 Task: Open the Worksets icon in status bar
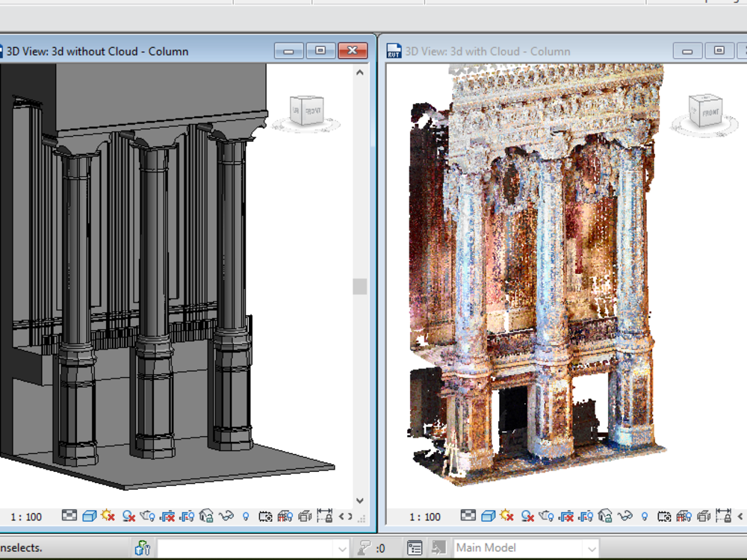(142, 548)
